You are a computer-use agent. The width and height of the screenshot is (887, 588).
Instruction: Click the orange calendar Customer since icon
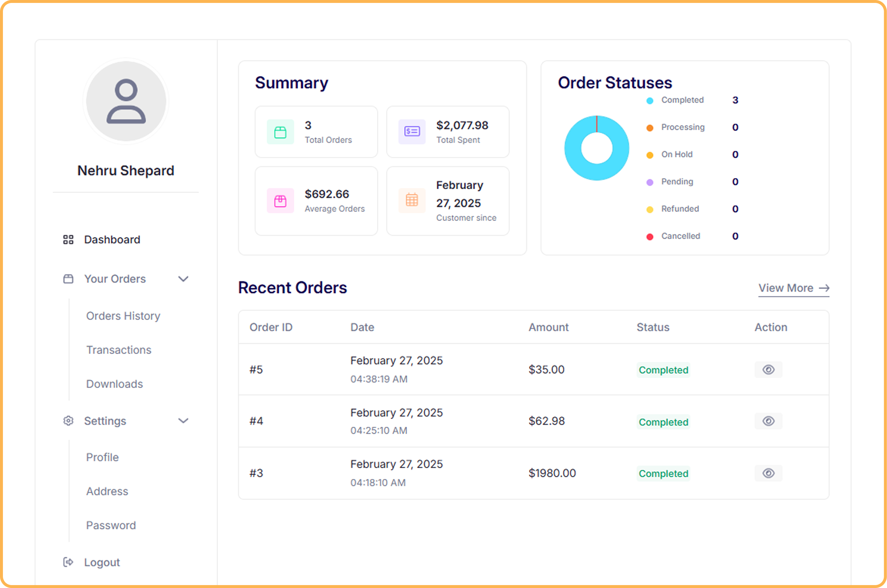click(412, 200)
